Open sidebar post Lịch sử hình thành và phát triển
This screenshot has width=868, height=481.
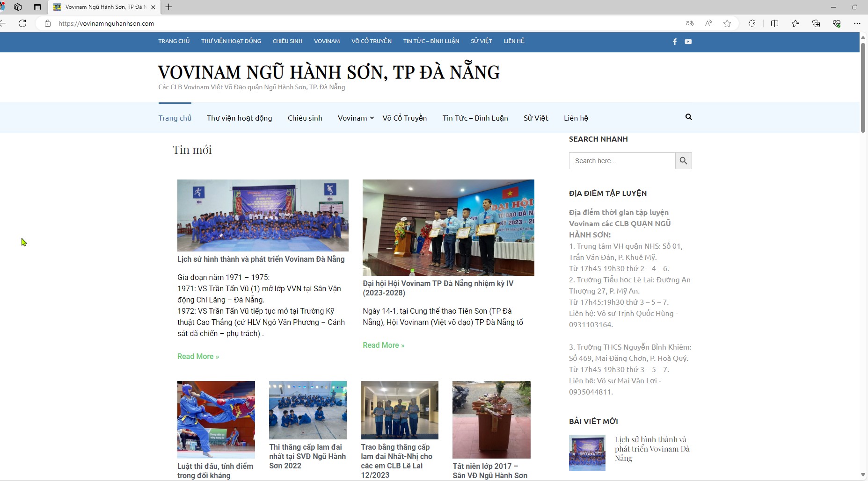tap(652, 449)
